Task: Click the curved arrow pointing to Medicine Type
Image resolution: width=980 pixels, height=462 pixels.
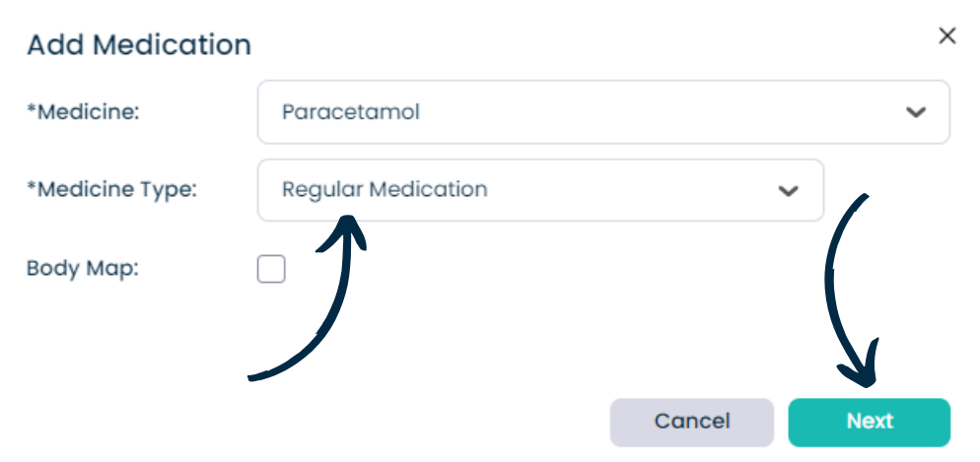Action: [308, 297]
